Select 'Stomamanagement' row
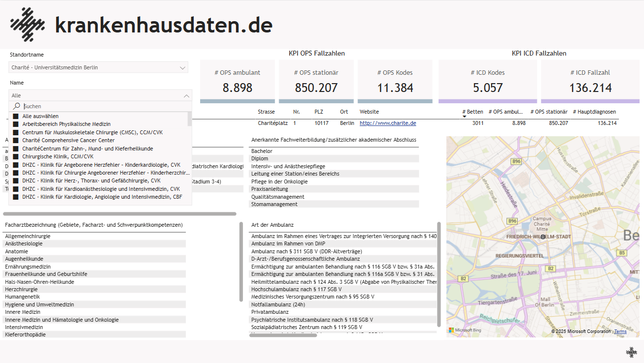The width and height of the screenshot is (644, 363). click(334, 204)
